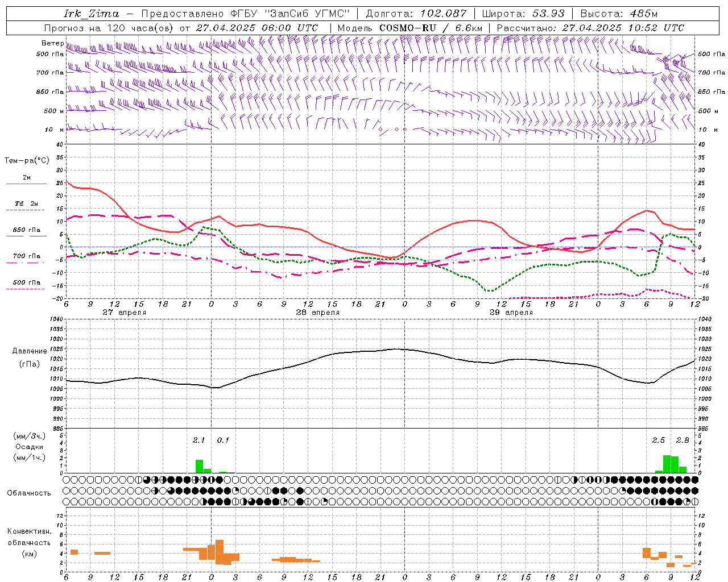Click the "(мм/1ч.)" units label
The image size is (728, 582).
click(30, 458)
